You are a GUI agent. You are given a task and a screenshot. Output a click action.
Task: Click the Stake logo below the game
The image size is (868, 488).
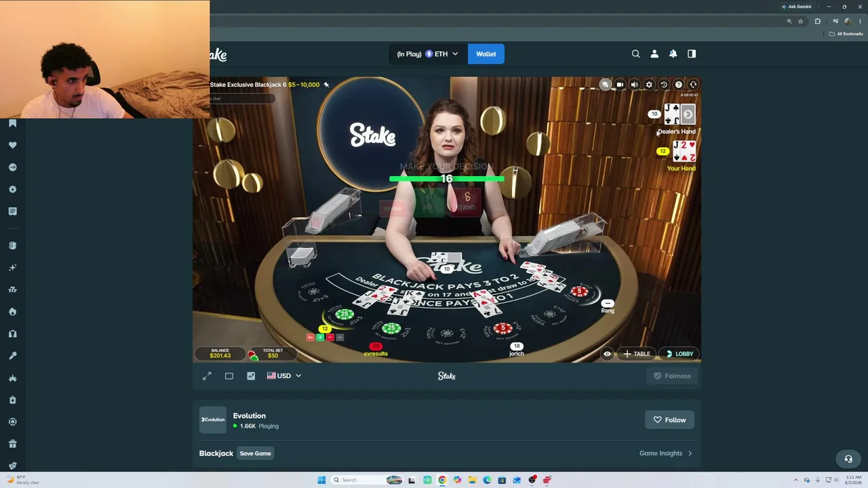(x=446, y=375)
